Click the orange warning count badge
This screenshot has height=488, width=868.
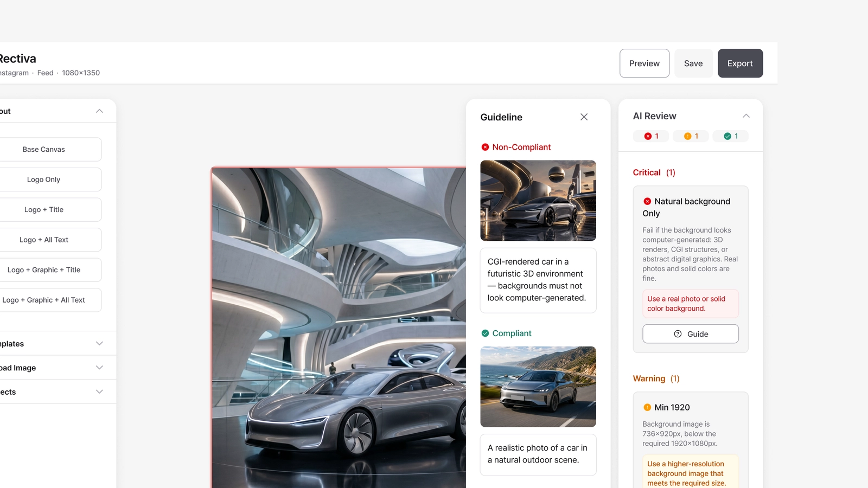pos(691,136)
